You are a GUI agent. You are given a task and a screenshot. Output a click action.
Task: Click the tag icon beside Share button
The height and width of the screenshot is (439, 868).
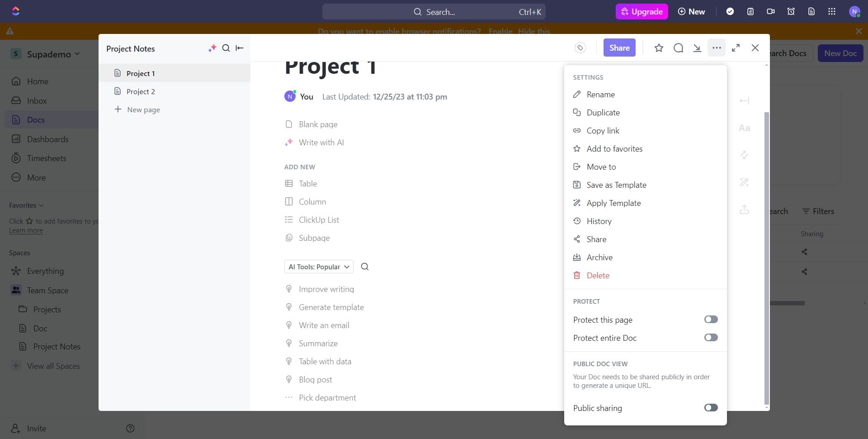(580, 48)
